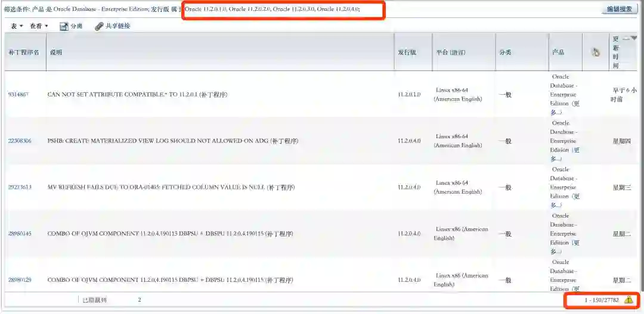Click release 11.2.0.4.0 in row 22308306
This screenshot has height=314, width=644.
click(x=409, y=141)
